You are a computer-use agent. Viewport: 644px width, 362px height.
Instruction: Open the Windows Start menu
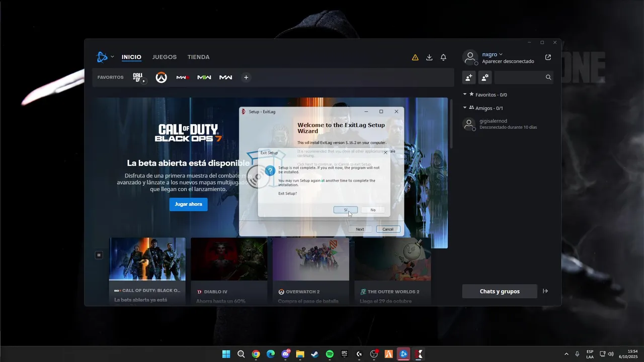point(226,354)
